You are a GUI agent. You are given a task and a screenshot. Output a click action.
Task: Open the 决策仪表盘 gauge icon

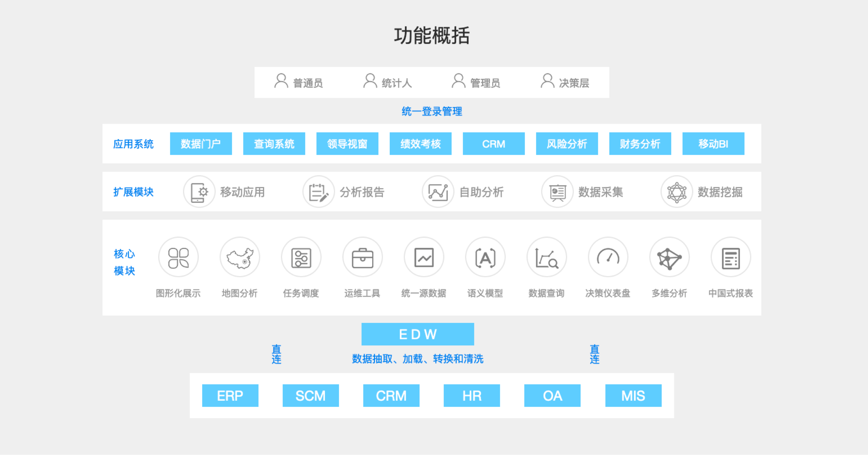point(608,257)
